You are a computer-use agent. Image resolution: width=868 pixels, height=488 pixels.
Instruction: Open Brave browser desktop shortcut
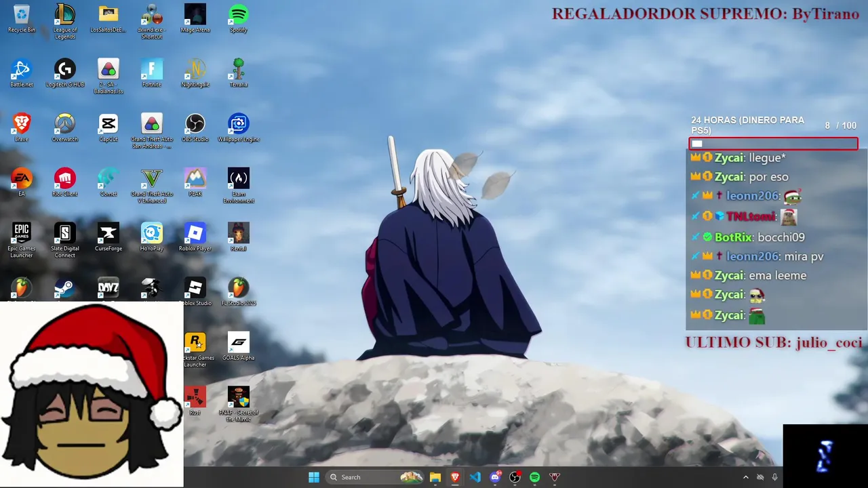pos(22,128)
